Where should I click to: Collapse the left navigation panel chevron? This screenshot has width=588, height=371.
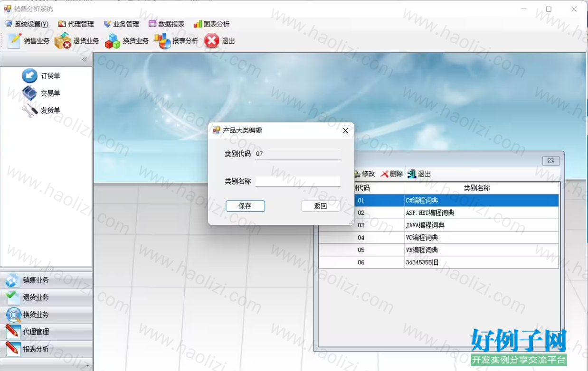coord(85,59)
